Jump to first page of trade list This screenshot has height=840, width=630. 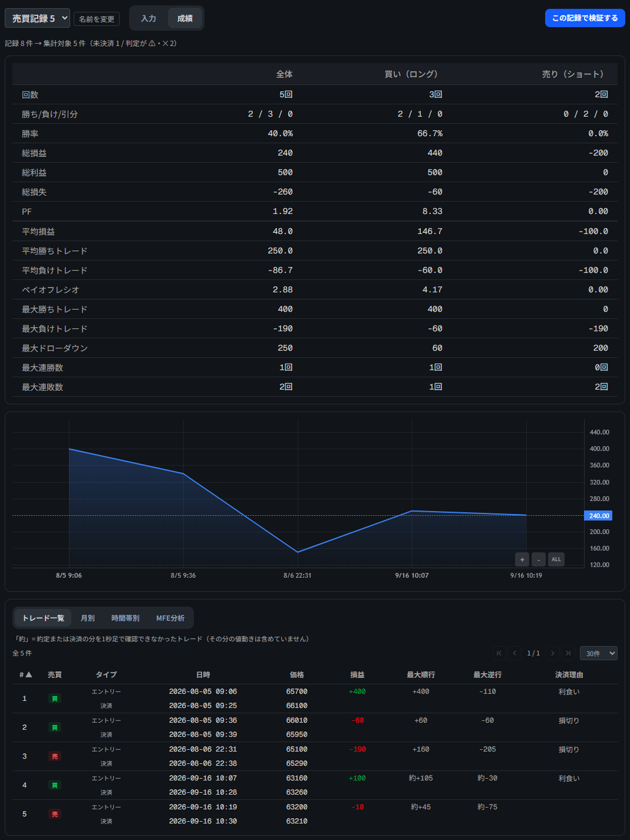pos(499,653)
